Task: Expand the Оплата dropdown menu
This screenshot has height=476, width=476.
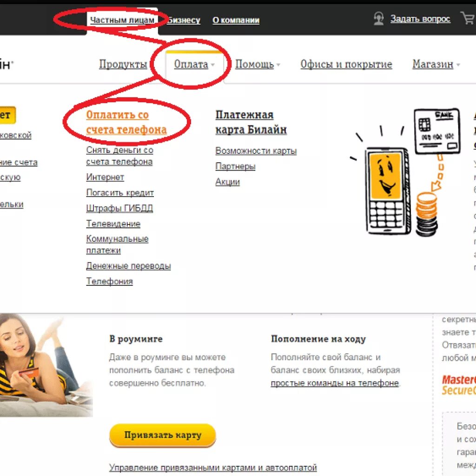Action: [x=194, y=64]
